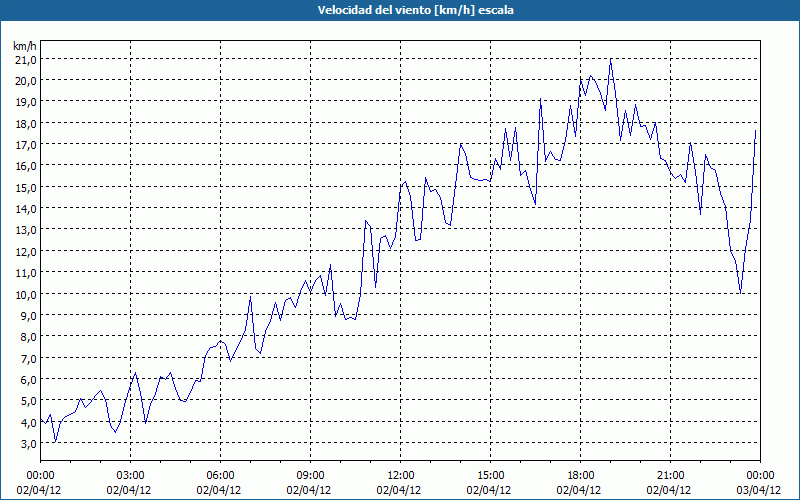Pick the "16,0" wind speed label
Viewport: 800px width, 500px height.
26,166
